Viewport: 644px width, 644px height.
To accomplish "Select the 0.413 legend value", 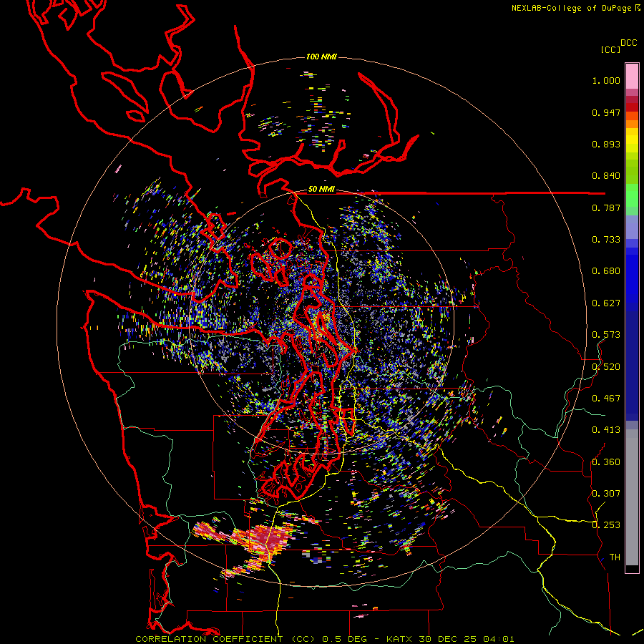I will pyautogui.click(x=606, y=430).
